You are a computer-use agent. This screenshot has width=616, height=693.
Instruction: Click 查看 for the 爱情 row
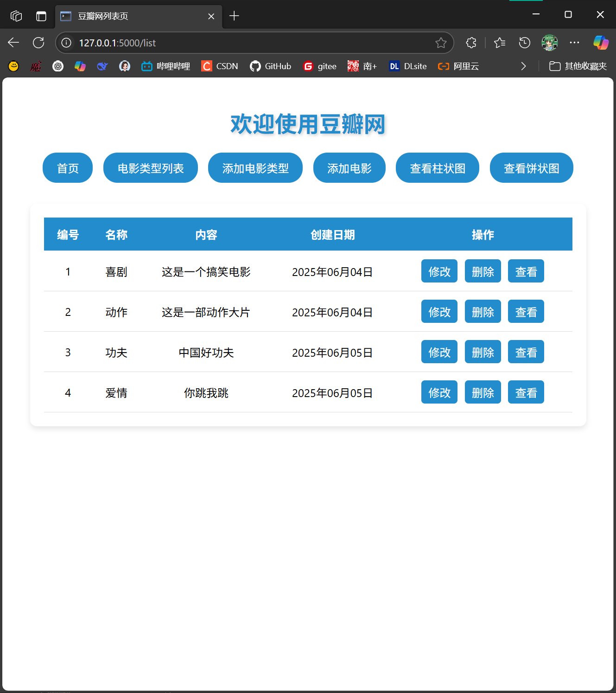pyautogui.click(x=526, y=392)
